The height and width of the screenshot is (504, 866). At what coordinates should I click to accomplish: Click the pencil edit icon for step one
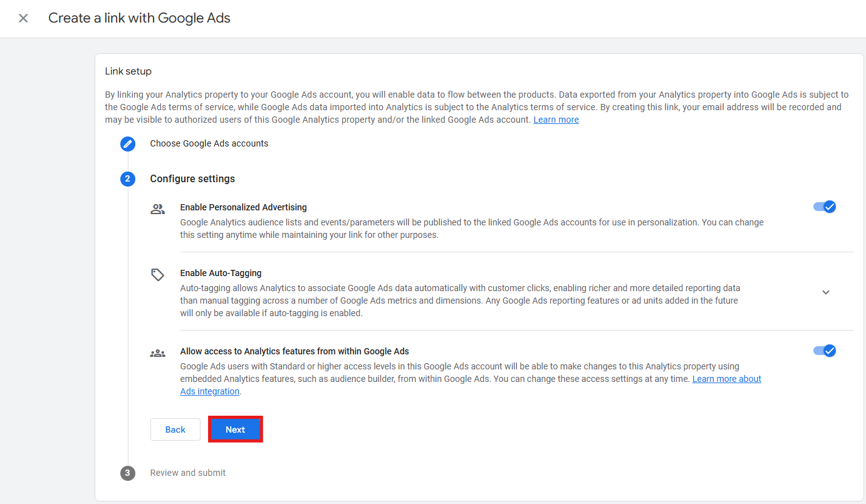(128, 144)
